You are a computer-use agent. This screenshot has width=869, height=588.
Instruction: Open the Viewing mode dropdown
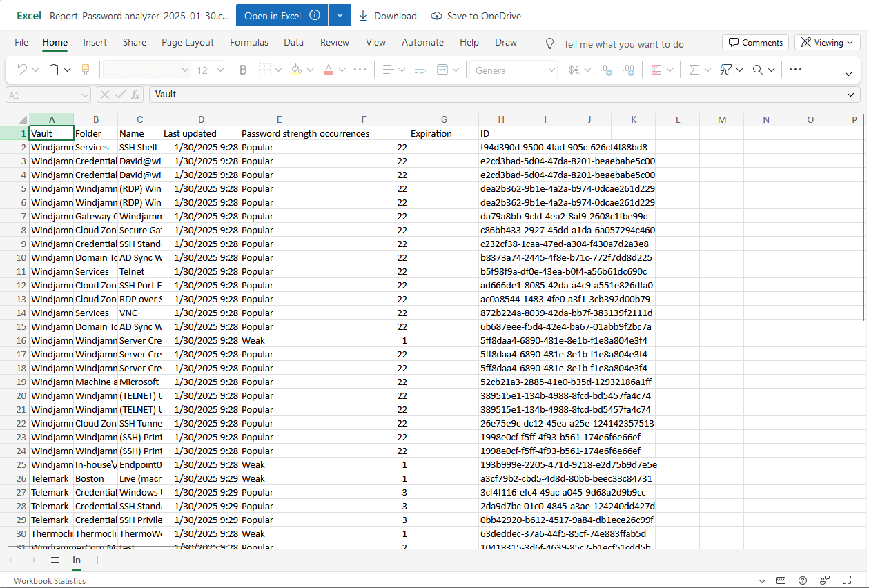click(x=827, y=43)
